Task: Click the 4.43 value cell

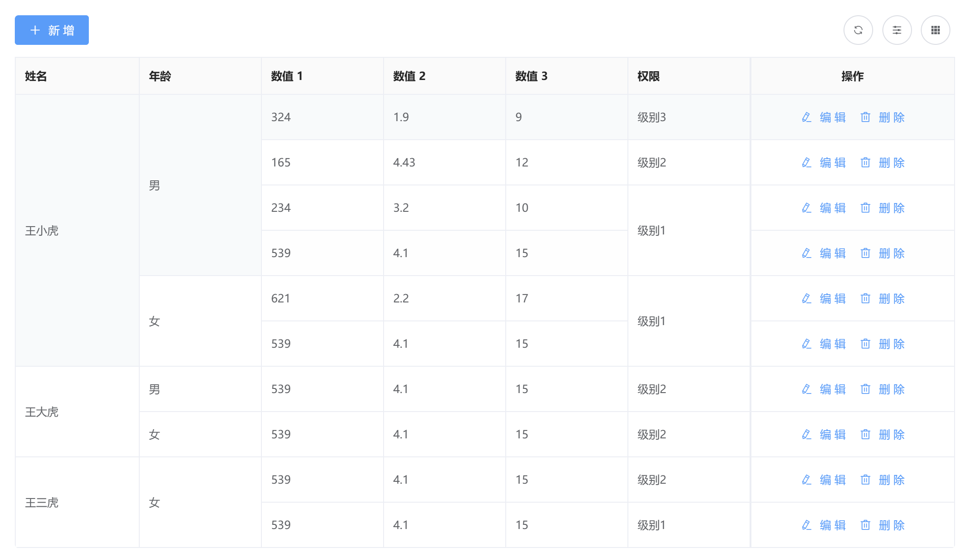Action: pyautogui.click(x=404, y=163)
